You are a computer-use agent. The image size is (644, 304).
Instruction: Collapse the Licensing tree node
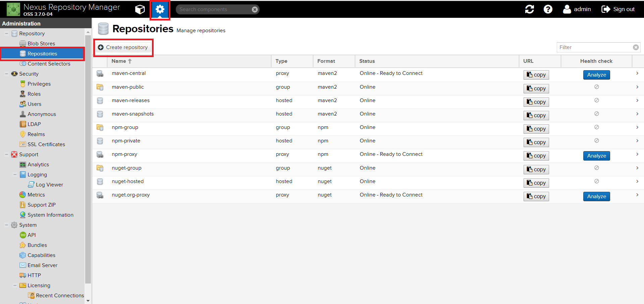pos(15,286)
